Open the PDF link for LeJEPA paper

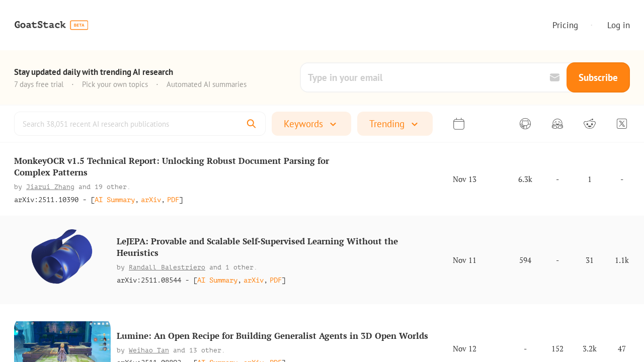coord(276,281)
